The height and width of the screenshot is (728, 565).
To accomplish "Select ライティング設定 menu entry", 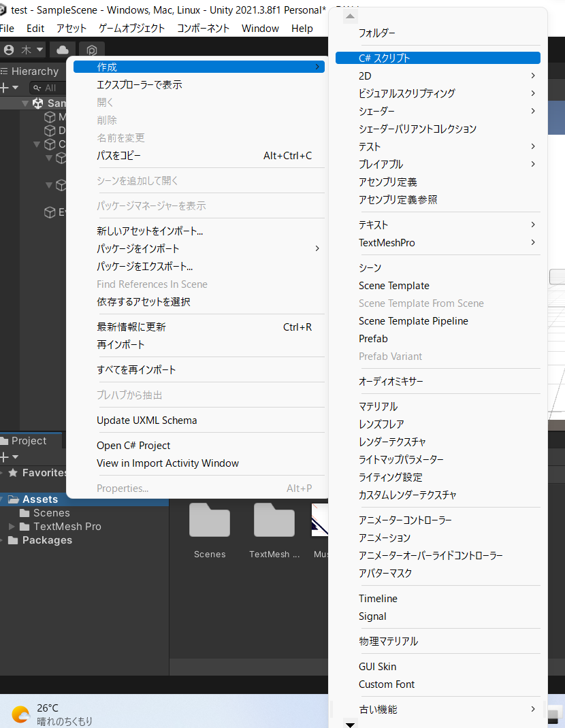I will (438, 478).
